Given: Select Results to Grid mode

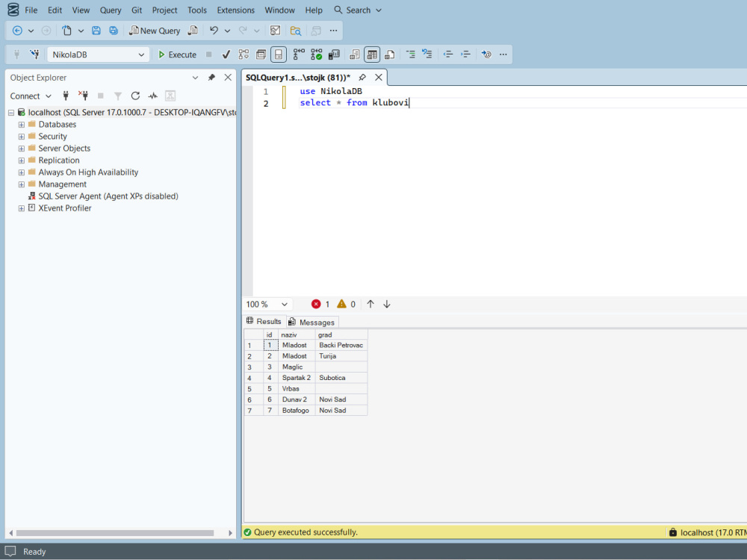Looking at the screenshot, I should [372, 55].
